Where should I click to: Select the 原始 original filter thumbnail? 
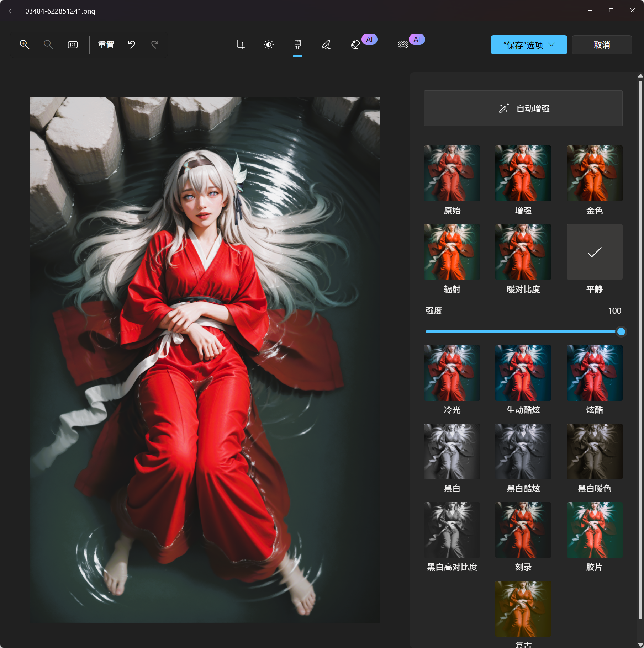coord(452,173)
